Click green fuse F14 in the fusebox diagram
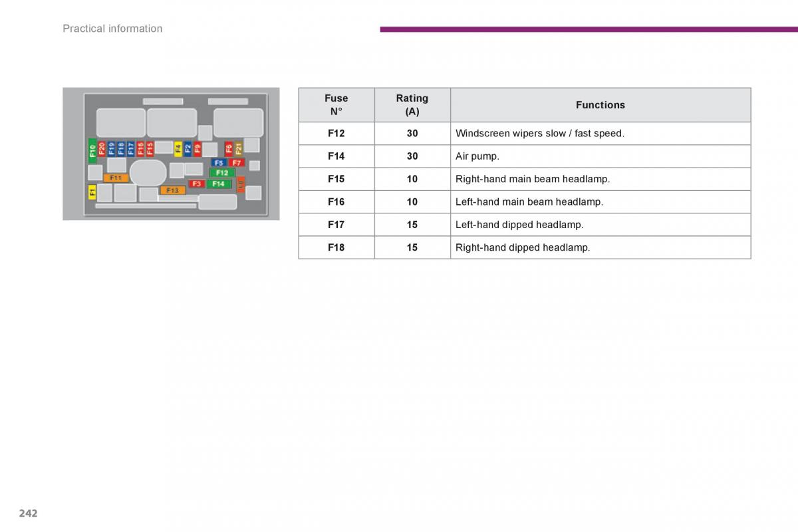The height and width of the screenshot is (532, 798). pos(219,184)
